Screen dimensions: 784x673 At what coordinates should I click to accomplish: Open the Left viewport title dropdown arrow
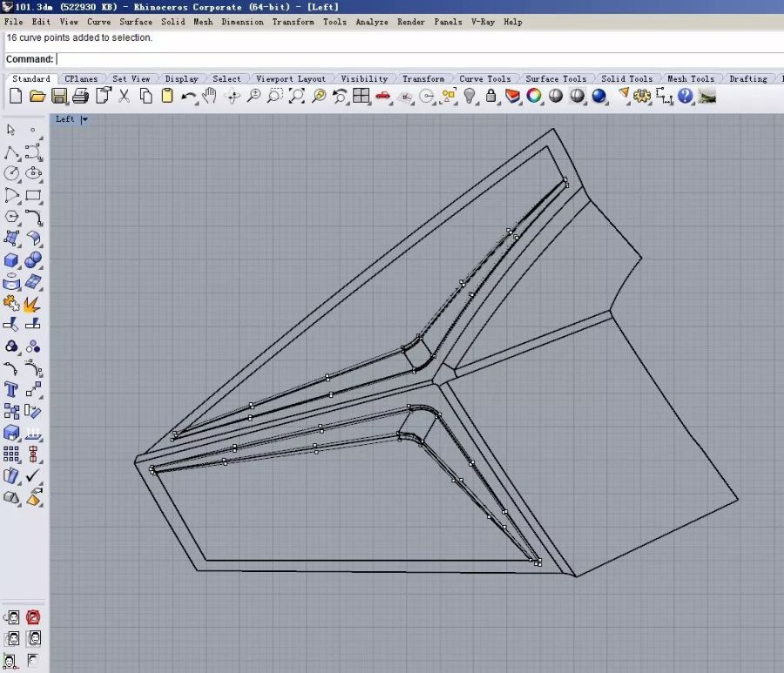(x=84, y=120)
